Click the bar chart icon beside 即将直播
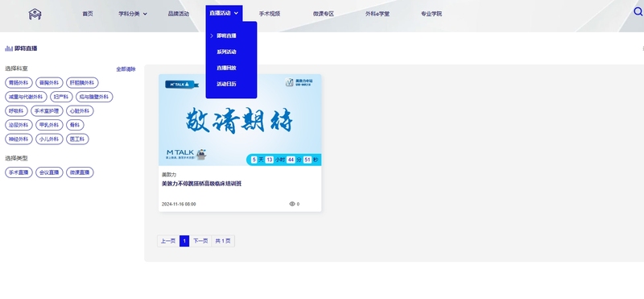644x299 pixels. tap(9, 48)
